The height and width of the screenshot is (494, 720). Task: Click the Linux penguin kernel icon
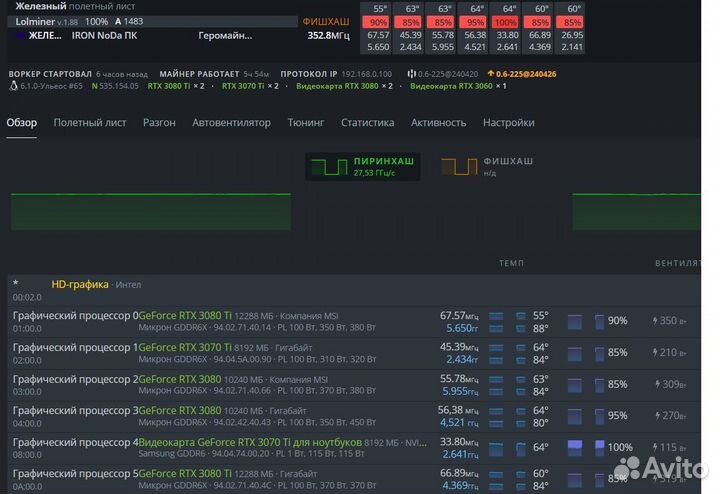click(x=14, y=86)
